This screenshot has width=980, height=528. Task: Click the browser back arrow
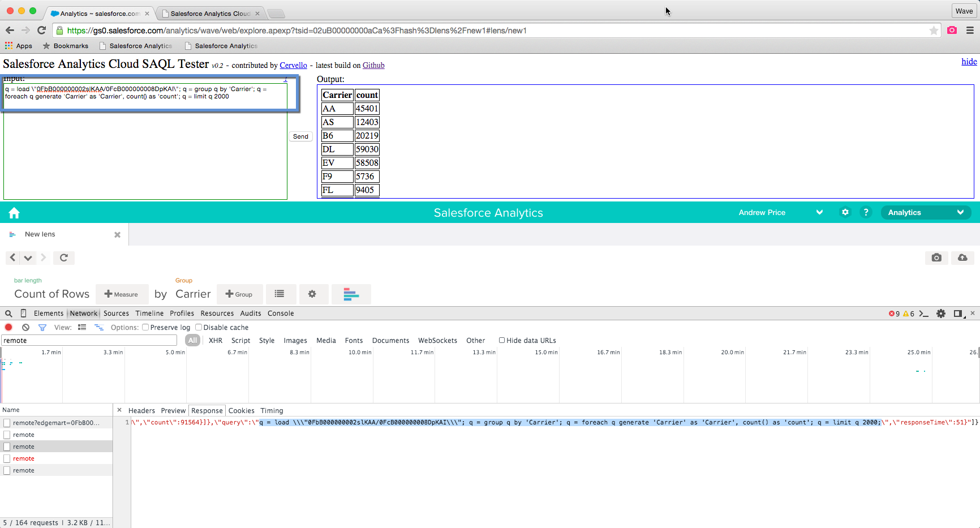click(10, 31)
